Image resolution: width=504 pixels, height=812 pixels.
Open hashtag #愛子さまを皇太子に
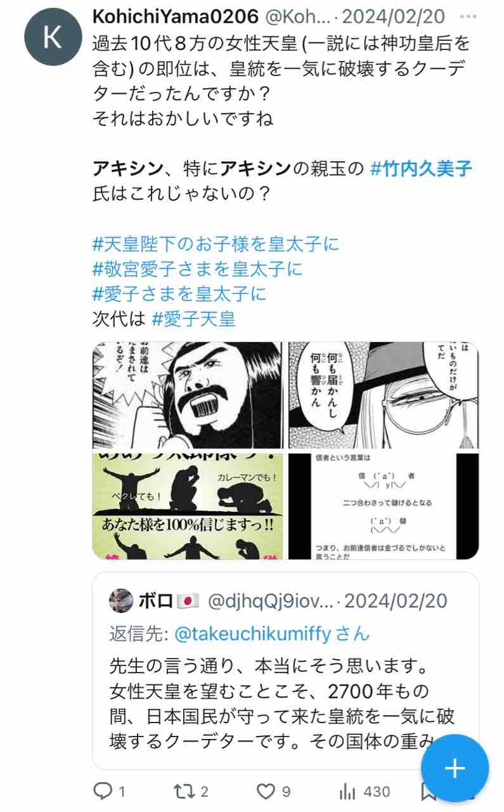[x=179, y=294]
